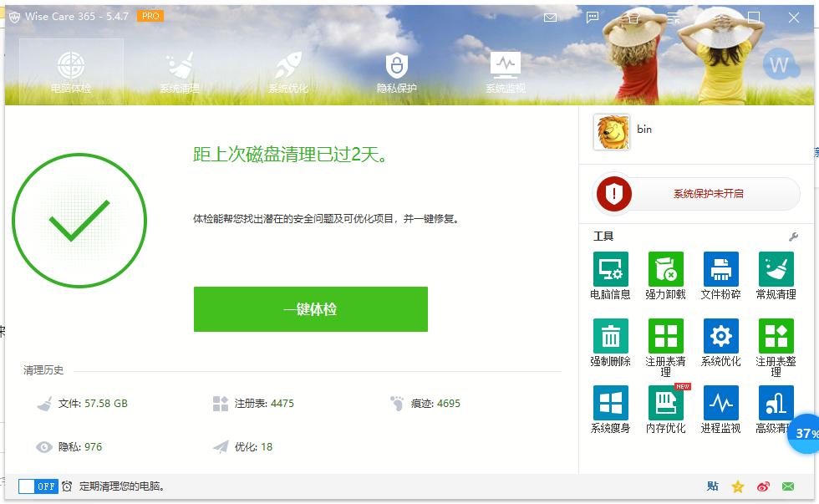Open the 强制删除 force delete tool
The height and width of the screenshot is (504, 819).
[611, 341]
